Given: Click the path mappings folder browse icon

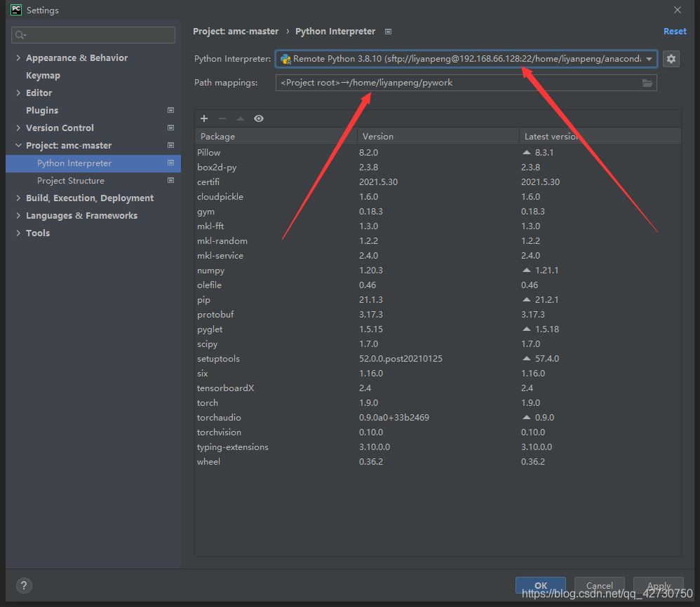Looking at the screenshot, I should click(x=647, y=83).
